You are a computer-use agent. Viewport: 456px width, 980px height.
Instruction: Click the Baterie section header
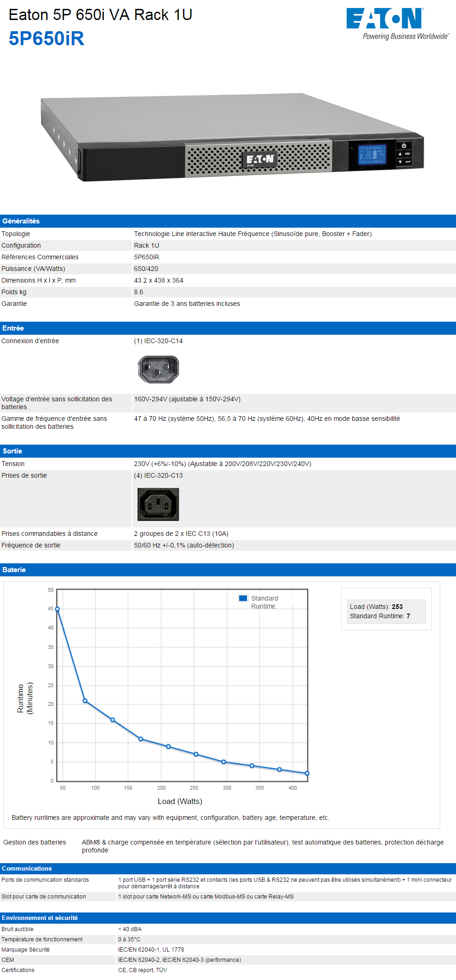[x=228, y=570]
